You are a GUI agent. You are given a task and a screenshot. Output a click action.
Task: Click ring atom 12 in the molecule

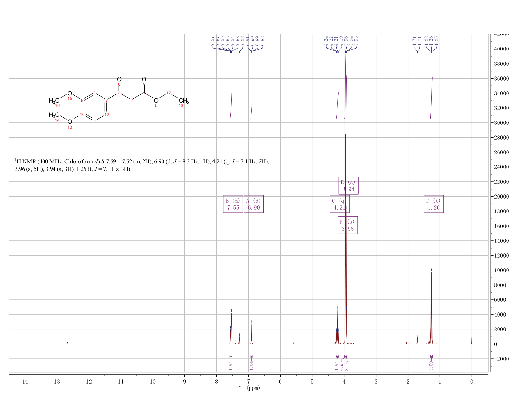tap(107, 114)
